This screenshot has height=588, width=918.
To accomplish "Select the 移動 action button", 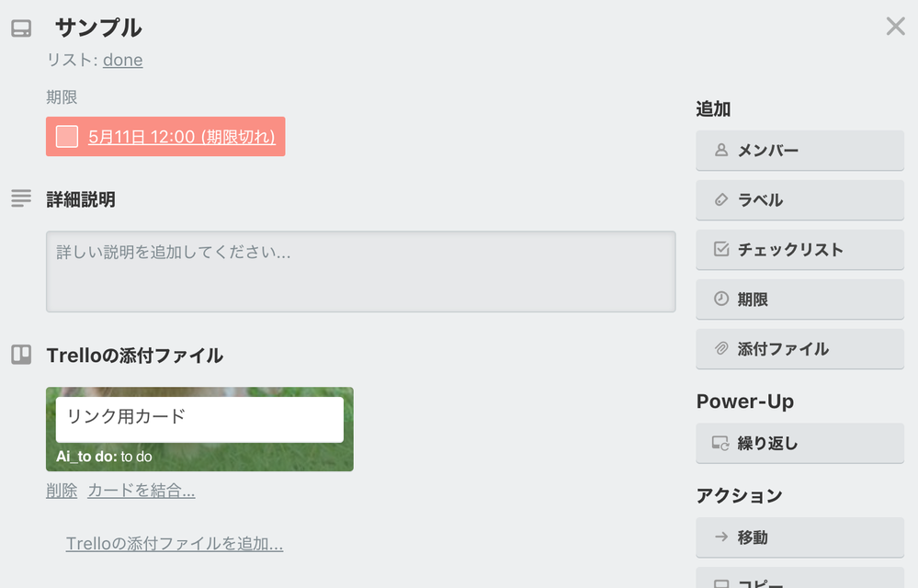I will point(799,537).
